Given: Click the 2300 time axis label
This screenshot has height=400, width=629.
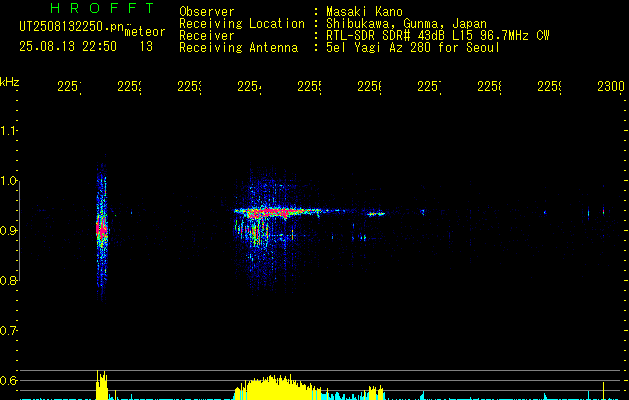Looking at the screenshot, I should coord(611,87).
